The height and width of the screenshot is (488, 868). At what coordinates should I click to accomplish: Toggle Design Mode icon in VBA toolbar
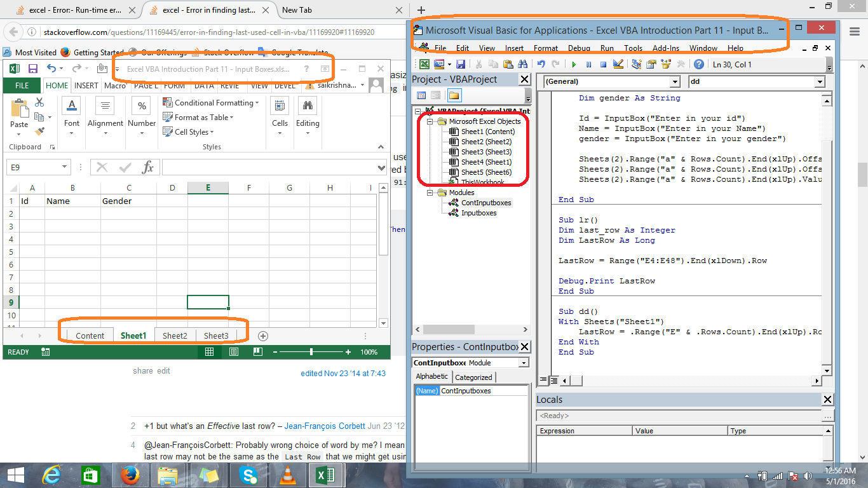coord(618,64)
